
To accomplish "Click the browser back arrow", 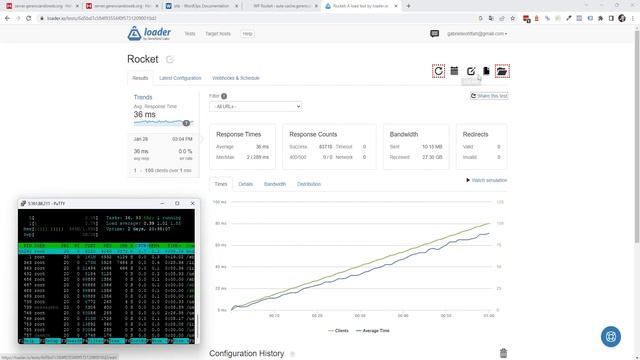I will tap(7, 18).
